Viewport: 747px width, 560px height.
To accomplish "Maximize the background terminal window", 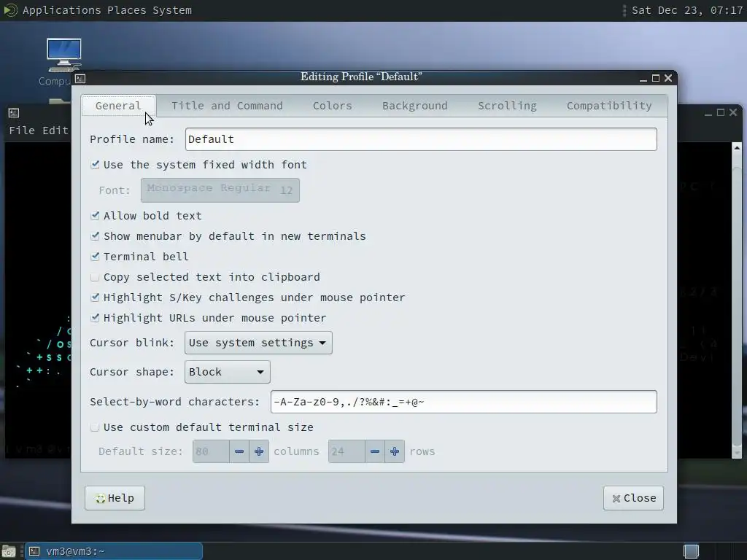I will (x=720, y=112).
